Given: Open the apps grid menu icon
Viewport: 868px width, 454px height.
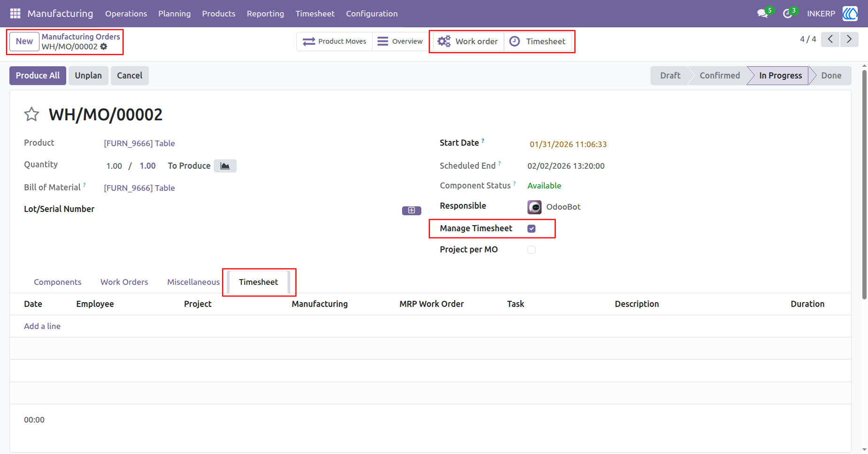Looking at the screenshot, I should 15,14.
